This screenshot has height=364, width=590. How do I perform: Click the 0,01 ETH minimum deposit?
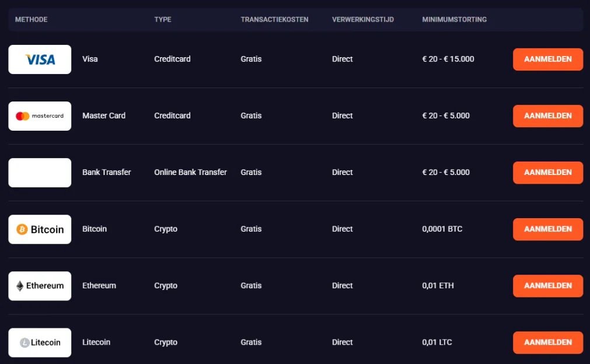pyautogui.click(x=438, y=285)
